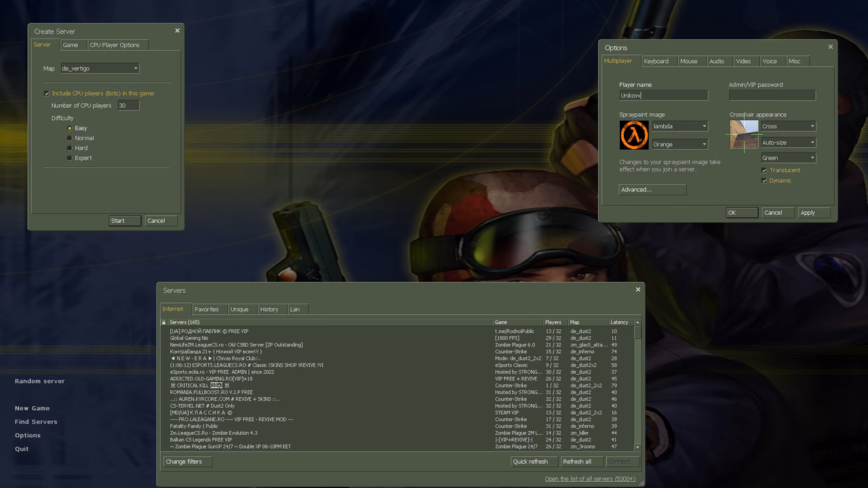
Task: Toggle the Translucent crosshair checkbox
Action: click(x=764, y=170)
